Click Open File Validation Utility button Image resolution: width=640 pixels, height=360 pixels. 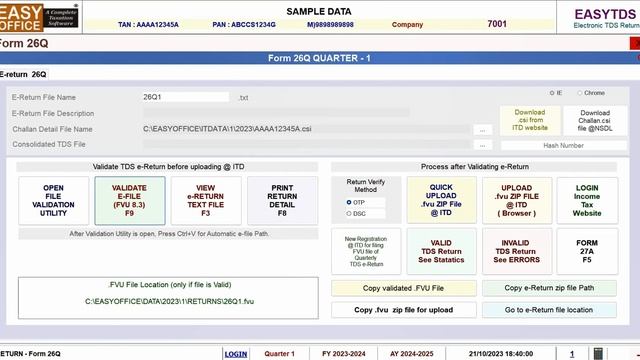point(53,200)
